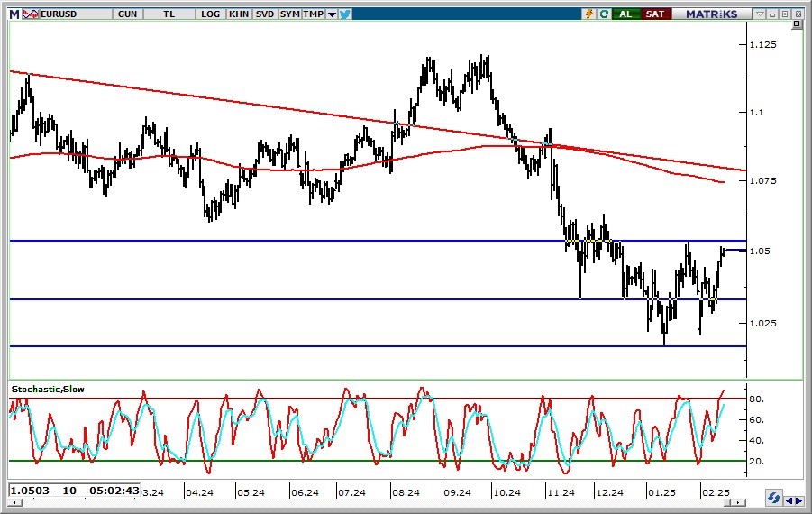Screen dimensions: 812x514
Task: Click the 60. stochastic axis label
Action: [757, 419]
